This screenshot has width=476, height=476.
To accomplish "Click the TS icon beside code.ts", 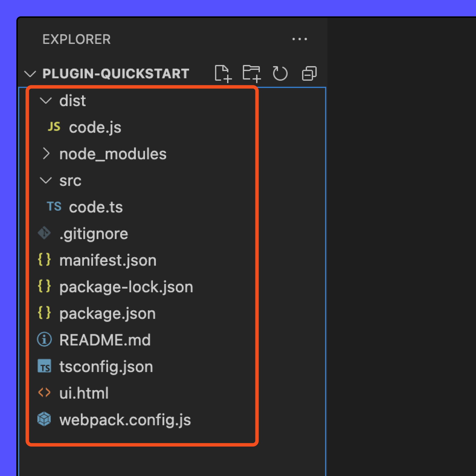I will pos(54,207).
